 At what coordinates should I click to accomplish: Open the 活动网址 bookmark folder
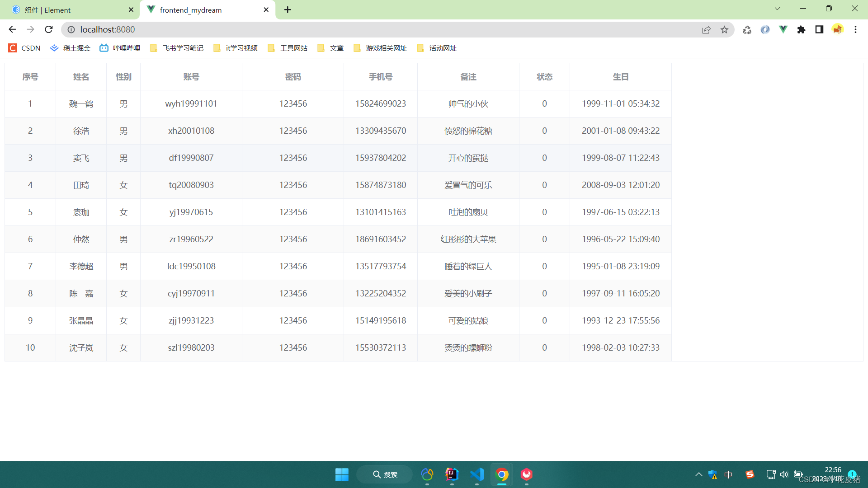coord(437,48)
